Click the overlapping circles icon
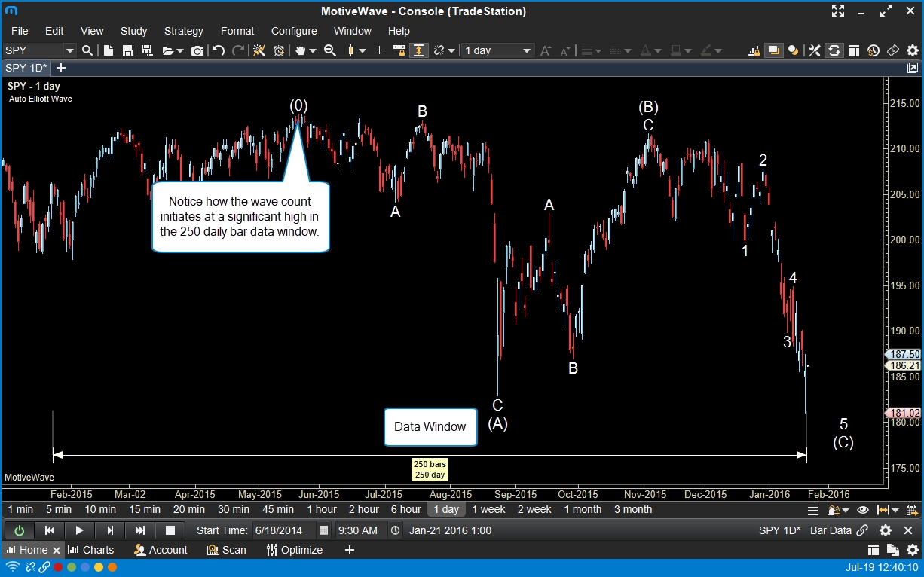Image resolution: width=924 pixels, height=577 pixels. [794, 50]
